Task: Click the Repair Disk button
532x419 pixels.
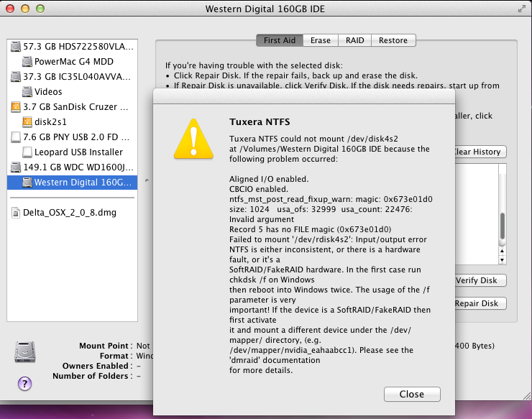Action: click(480, 303)
